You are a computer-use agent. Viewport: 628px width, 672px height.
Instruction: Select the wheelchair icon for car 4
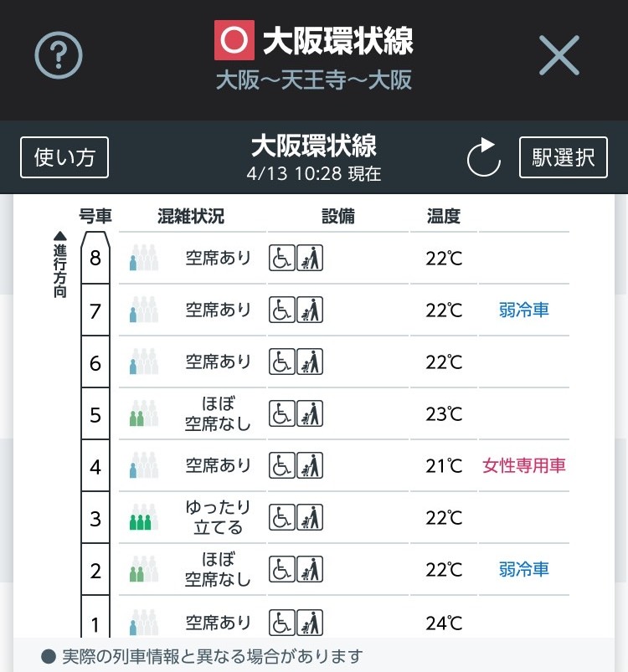pos(281,465)
